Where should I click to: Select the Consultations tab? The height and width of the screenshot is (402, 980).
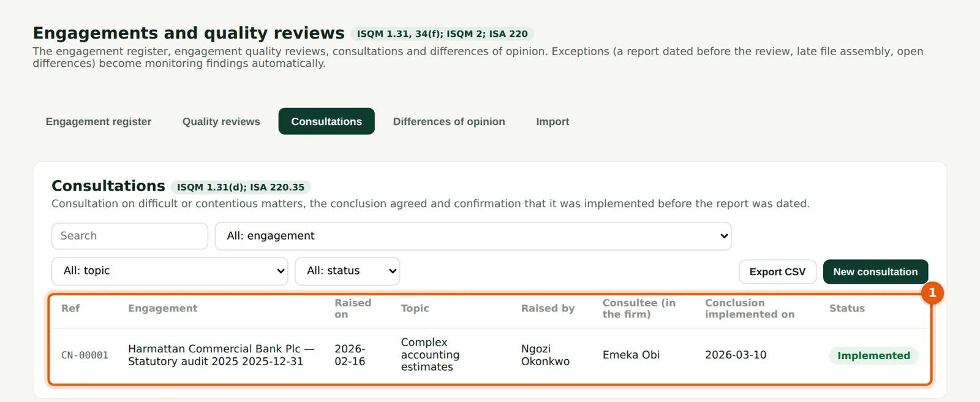pyautogui.click(x=326, y=121)
